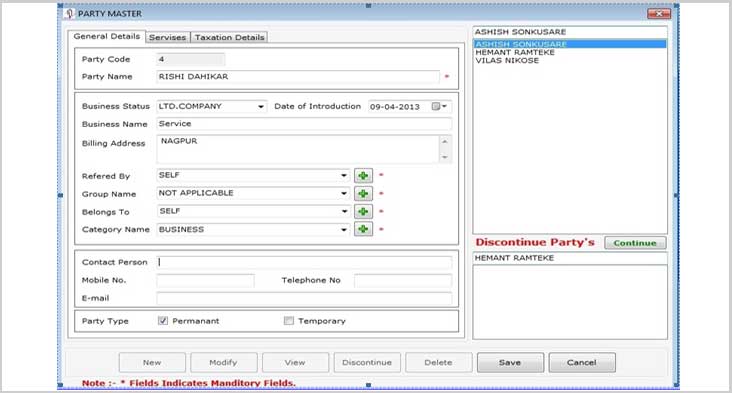Open the Date of Introduction calendar picker
732x393 pixels.
439,106
